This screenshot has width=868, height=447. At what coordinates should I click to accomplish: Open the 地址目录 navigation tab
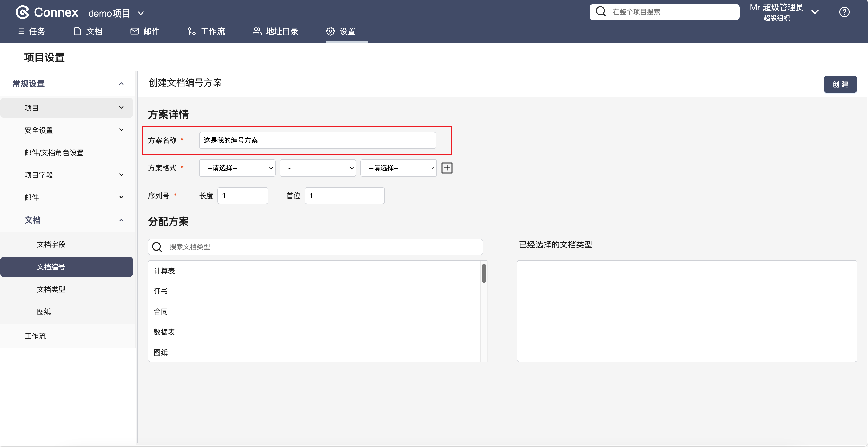pyautogui.click(x=275, y=31)
